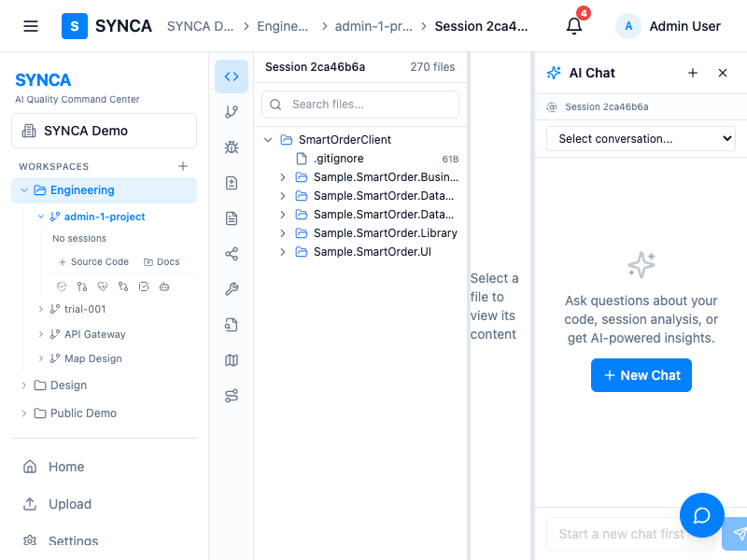The height and width of the screenshot is (560, 747).
Task: Expand the Sample.SmartOrder.Library folder
Action: tap(283, 233)
